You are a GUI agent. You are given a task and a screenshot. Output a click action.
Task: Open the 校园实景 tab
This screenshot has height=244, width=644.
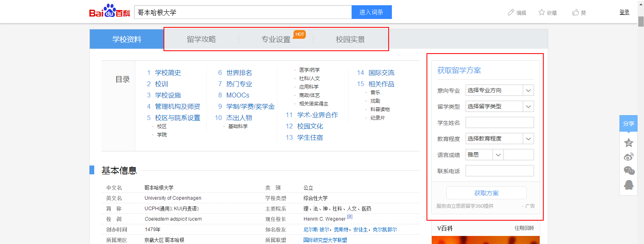pos(350,39)
